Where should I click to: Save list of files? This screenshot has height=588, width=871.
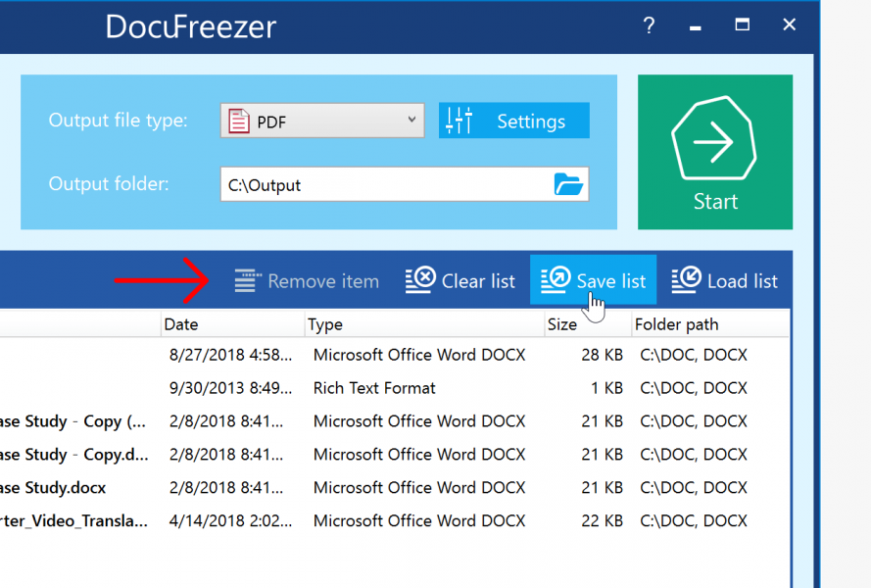tap(593, 281)
